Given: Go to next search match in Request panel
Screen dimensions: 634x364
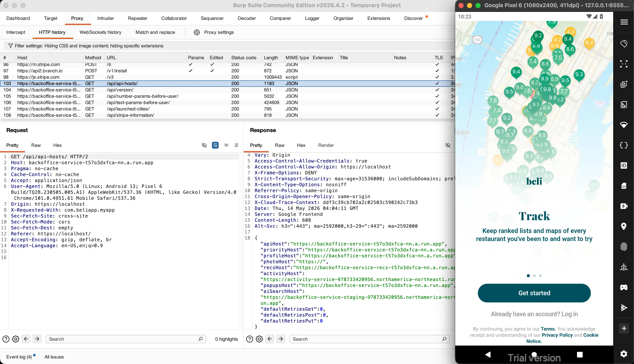Looking at the screenshot, I should [x=37, y=339].
